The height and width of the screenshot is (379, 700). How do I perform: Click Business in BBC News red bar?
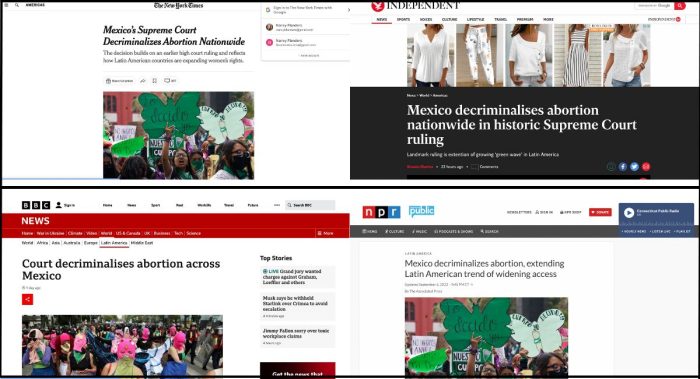(162, 233)
